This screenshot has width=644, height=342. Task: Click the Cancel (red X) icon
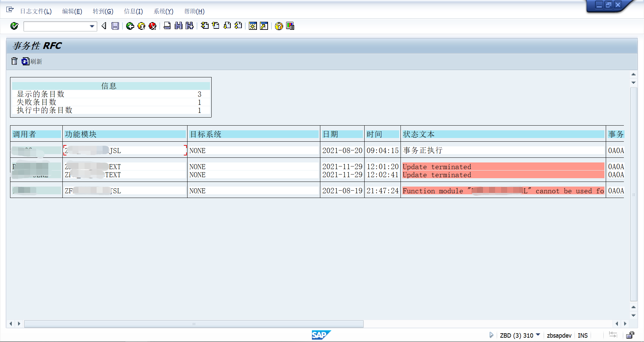(x=153, y=26)
